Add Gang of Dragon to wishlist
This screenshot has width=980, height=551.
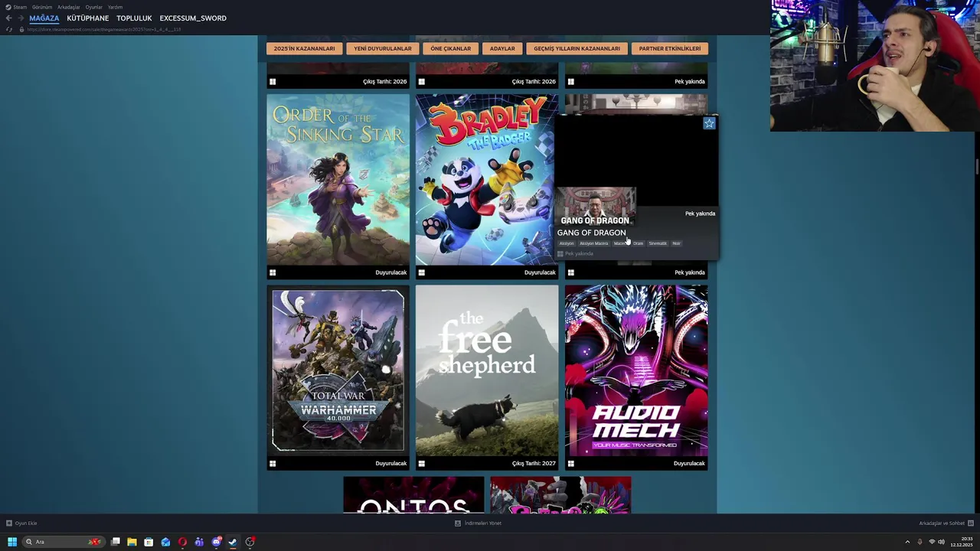[x=709, y=123]
